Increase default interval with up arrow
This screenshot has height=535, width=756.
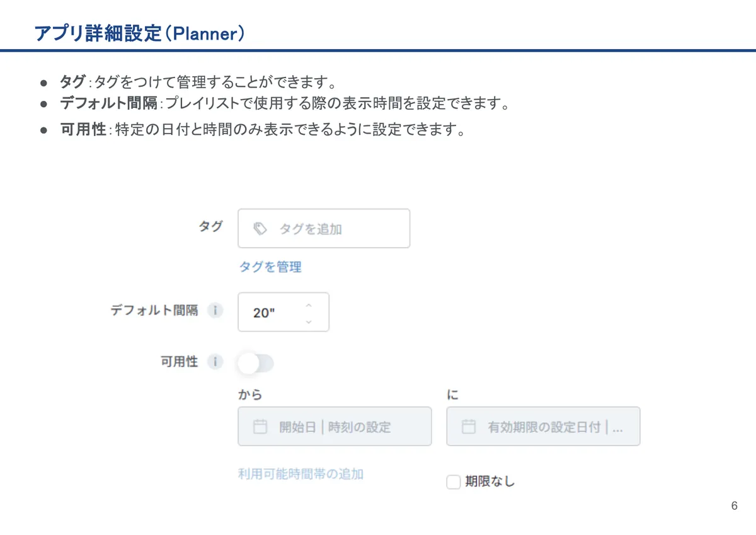(308, 305)
